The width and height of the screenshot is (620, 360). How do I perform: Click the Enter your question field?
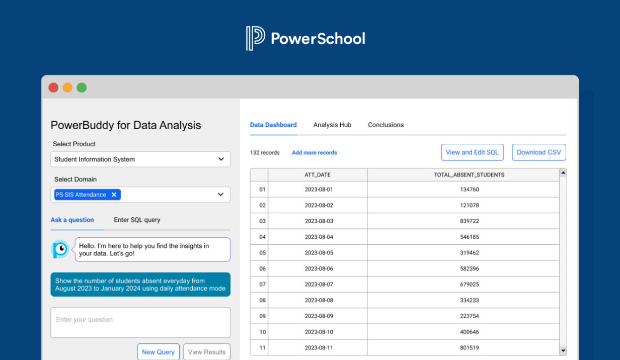coord(140,322)
